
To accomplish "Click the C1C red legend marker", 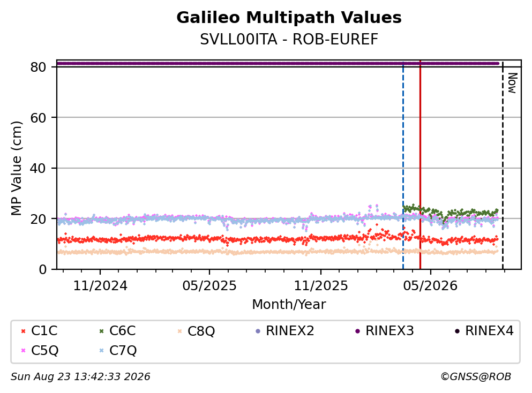I will 23,331.
